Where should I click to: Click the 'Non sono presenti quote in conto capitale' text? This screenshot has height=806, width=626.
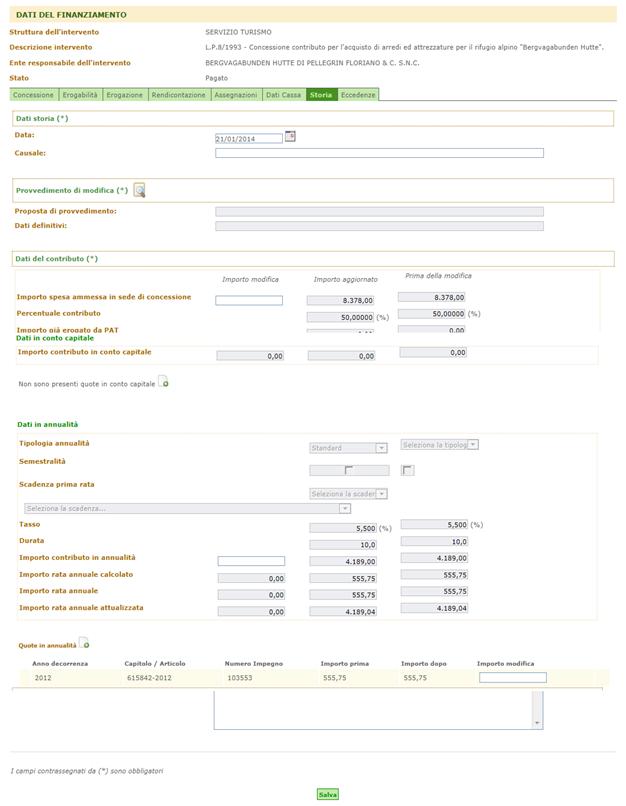click(86, 384)
